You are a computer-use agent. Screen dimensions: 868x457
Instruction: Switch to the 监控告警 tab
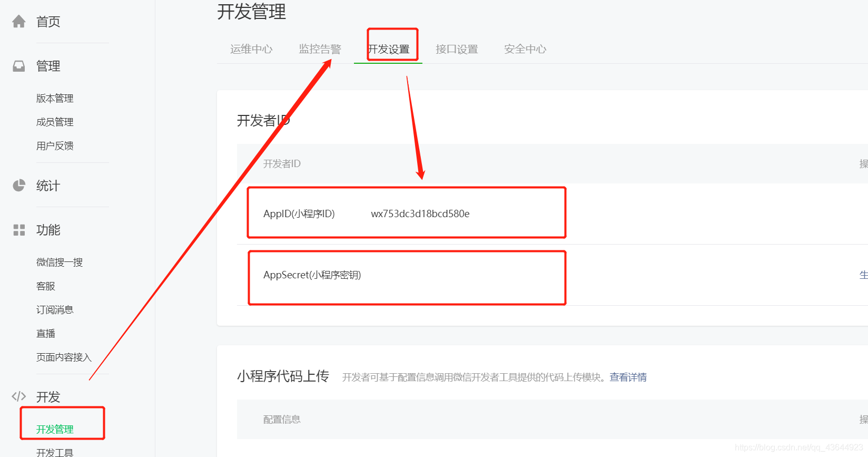point(320,49)
